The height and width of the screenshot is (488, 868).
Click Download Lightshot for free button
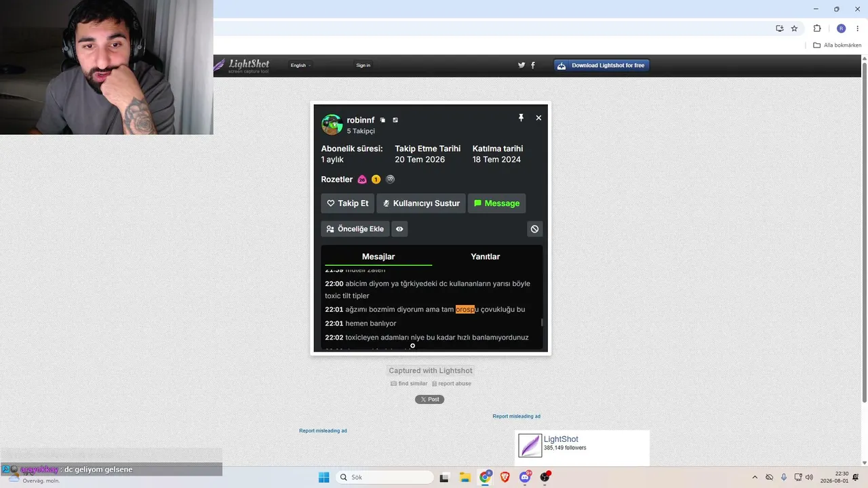(x=601, y=65)
